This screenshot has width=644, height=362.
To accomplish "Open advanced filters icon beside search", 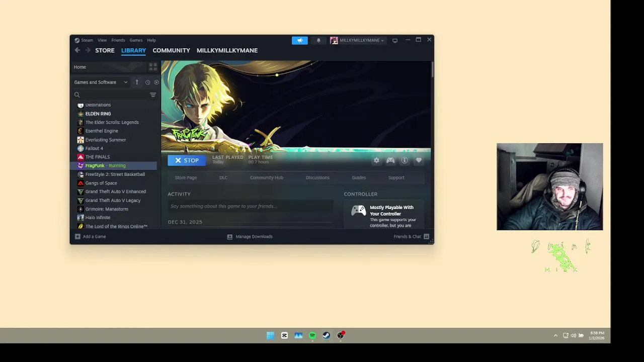I will [153, 95].
